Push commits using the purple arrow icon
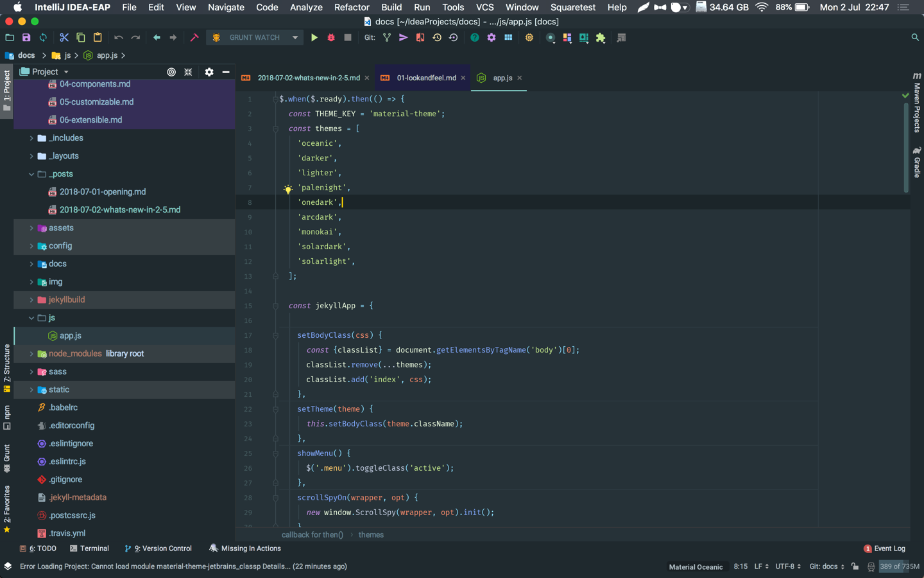The width and height of the screenshot is (924, 578). click(x=403, y=37)
